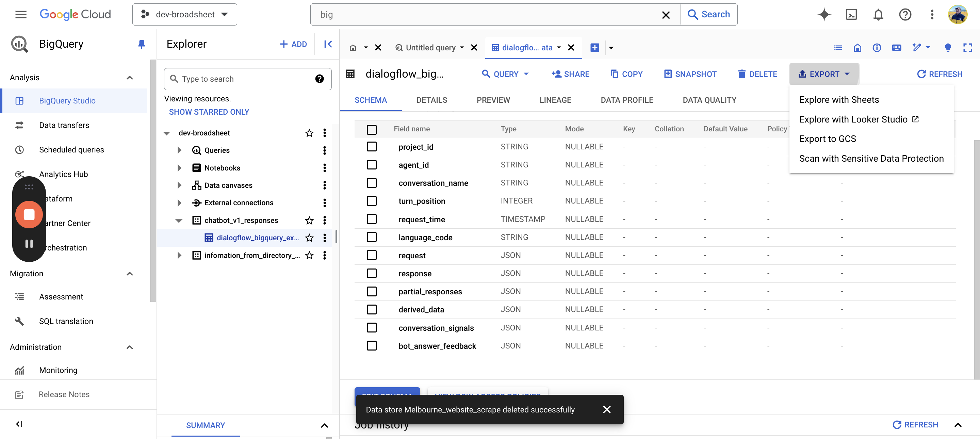980x439 pixels.
Task: Click ADD in Explorer
Action: point(293,44)
